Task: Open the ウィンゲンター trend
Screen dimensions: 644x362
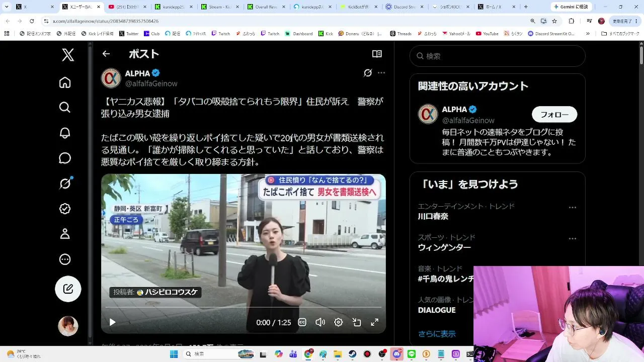Action: (444, 247)
